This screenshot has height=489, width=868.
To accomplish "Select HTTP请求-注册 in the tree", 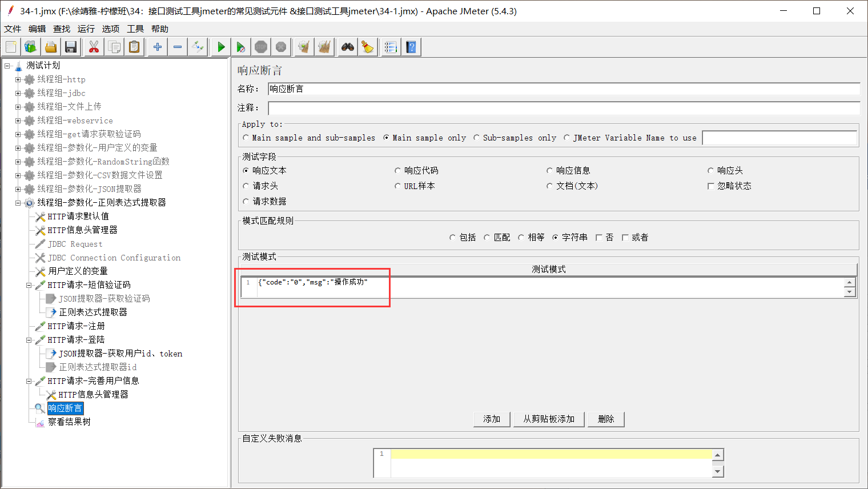I will coord(77,326).
